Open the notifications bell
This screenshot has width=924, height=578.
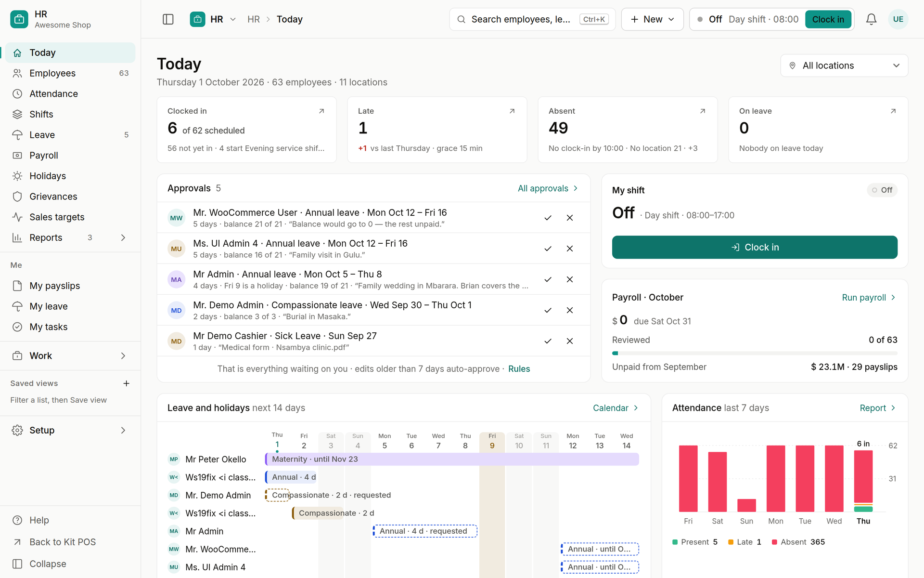871,19
